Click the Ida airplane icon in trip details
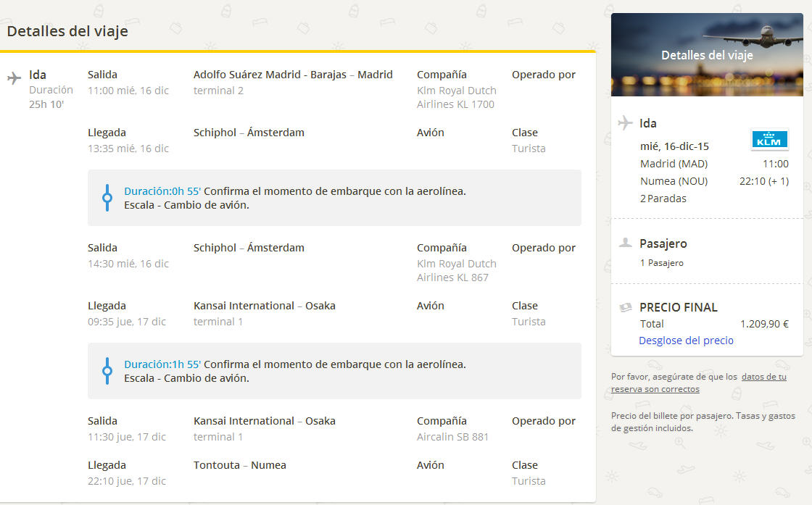812x505 pixels. point(14,78)
